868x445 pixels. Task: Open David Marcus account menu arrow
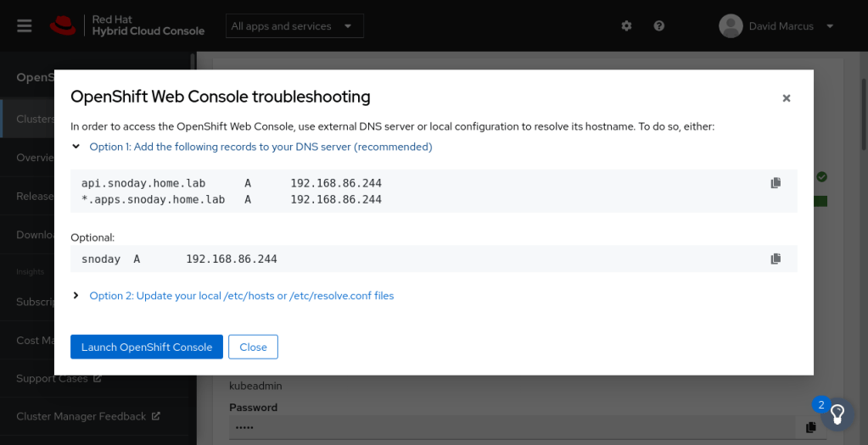(x=830, y=26)
